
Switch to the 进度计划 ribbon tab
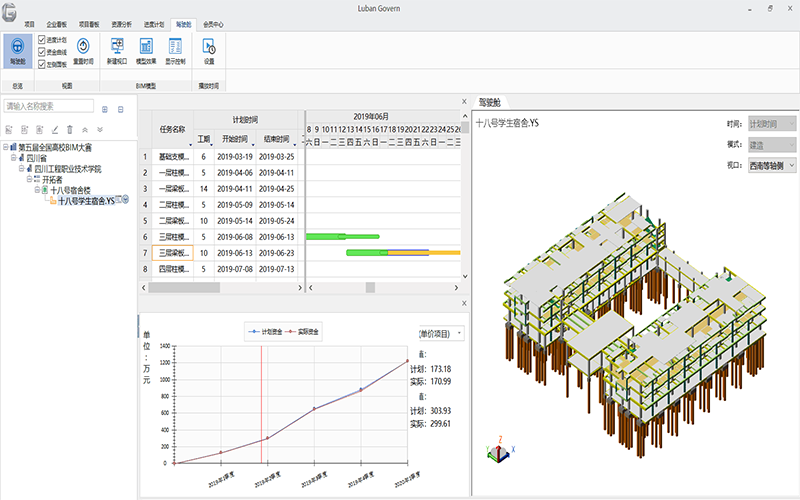[154, 24]
